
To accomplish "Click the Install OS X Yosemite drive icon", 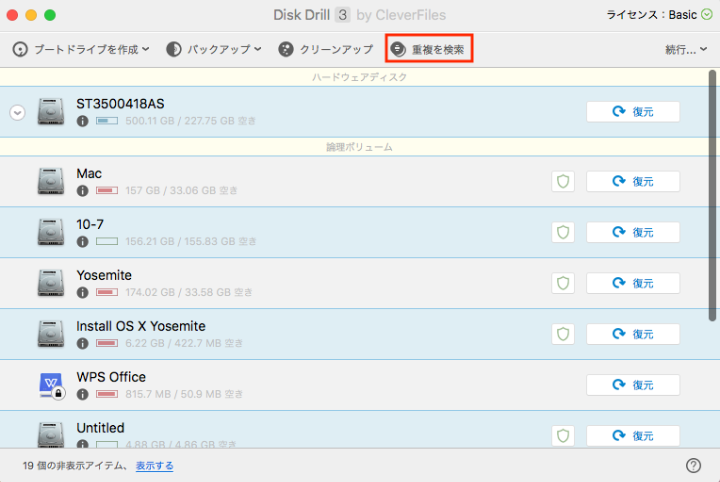I will tap(51, 334).
